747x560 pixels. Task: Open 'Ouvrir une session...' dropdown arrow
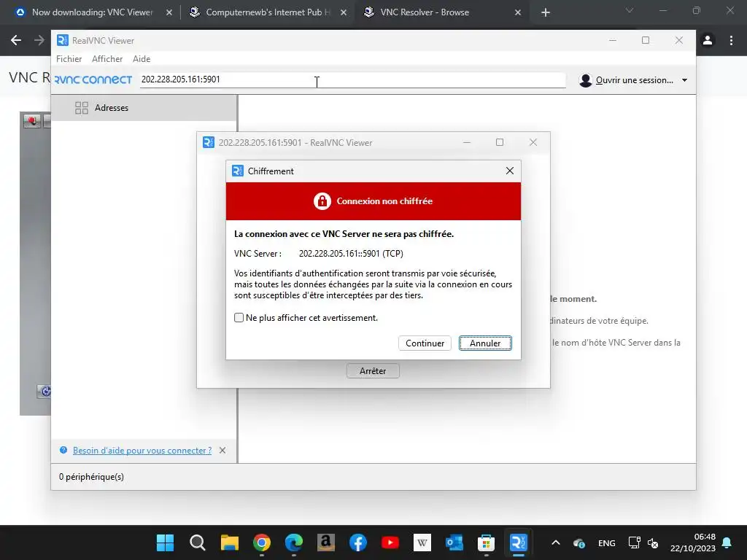[684, 80]
